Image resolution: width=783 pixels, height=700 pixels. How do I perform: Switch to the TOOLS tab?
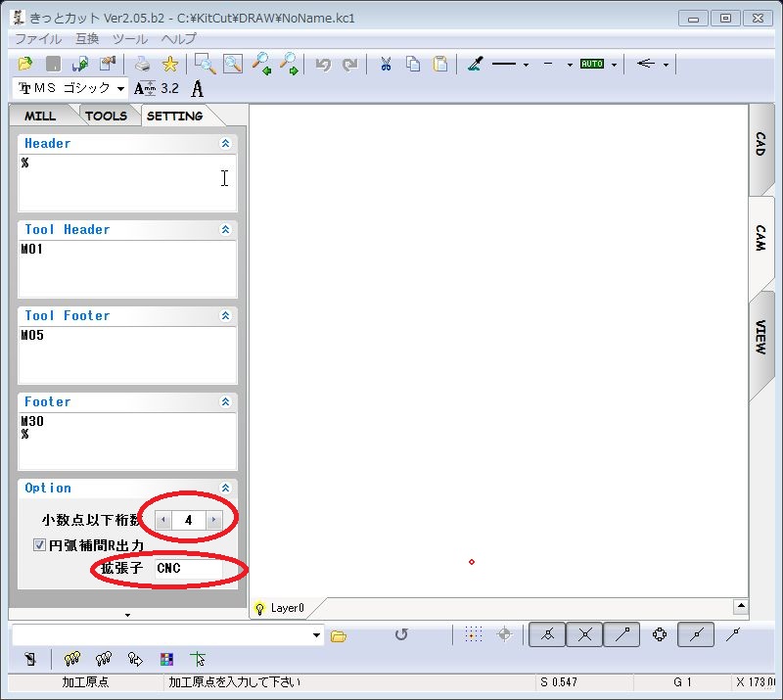(x=106, y=116)
